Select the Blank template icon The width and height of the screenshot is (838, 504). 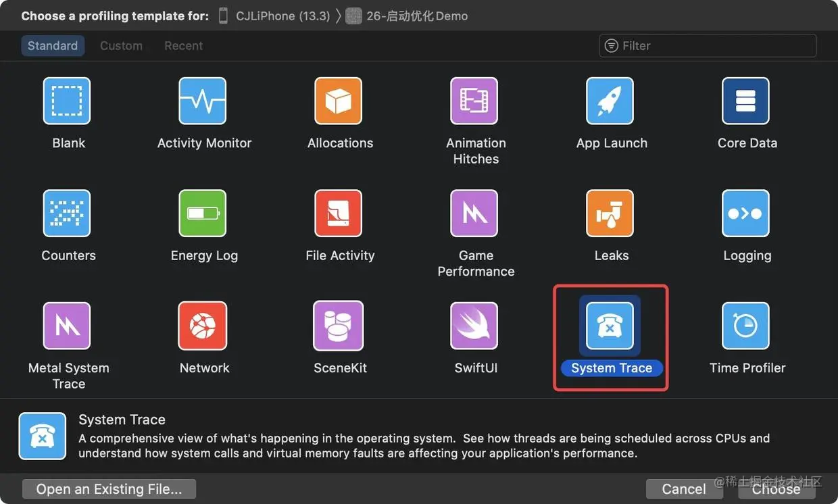click(67, 101)
